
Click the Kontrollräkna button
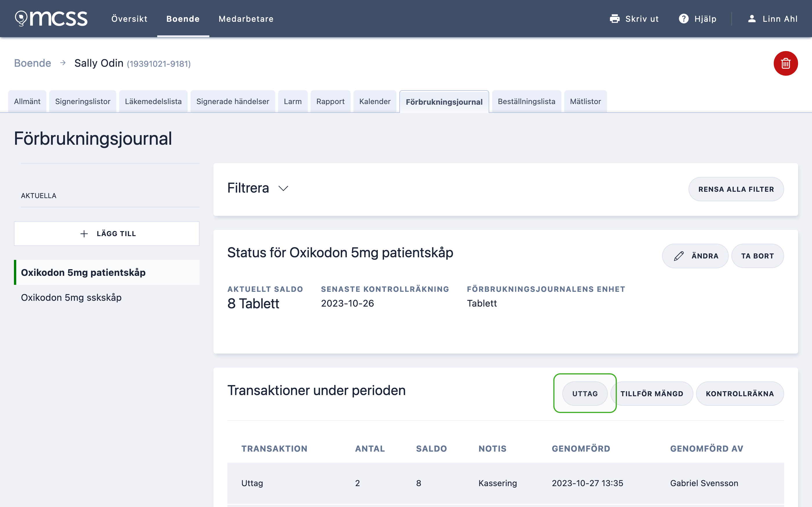pos(739,394)
